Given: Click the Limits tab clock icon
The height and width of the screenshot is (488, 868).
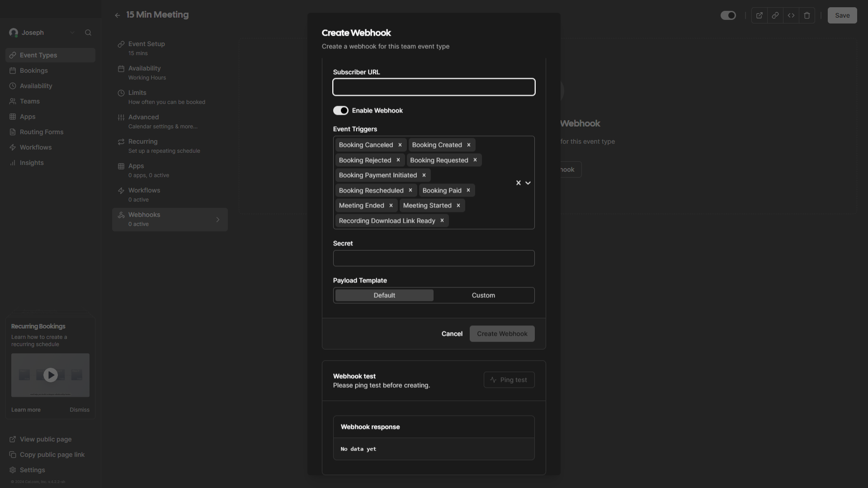Looking at the screenshot, I should click(121, 93).
